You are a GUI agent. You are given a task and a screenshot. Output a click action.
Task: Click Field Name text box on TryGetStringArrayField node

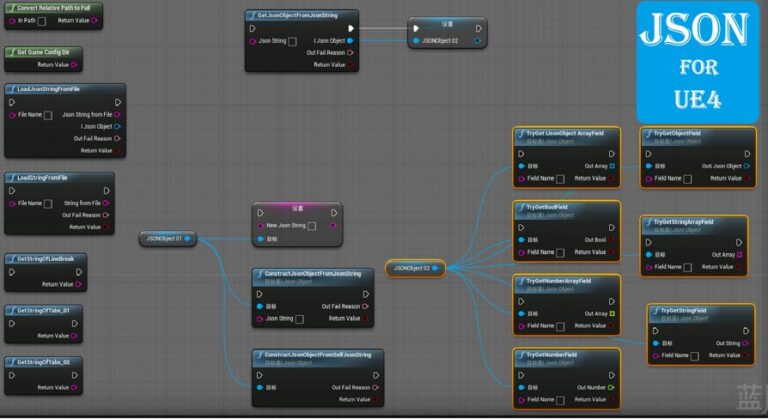tap(688, 267)
